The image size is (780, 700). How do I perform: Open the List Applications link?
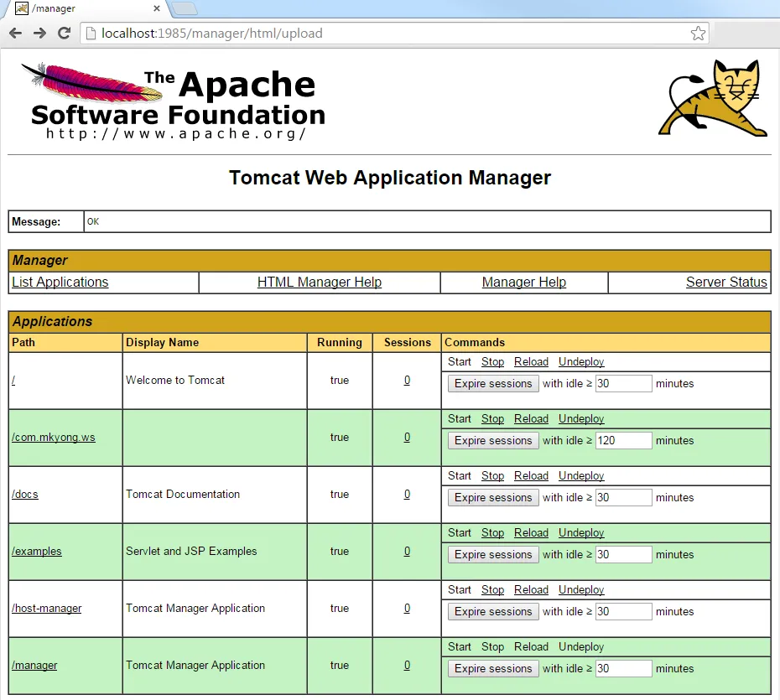tap(60, 283)
